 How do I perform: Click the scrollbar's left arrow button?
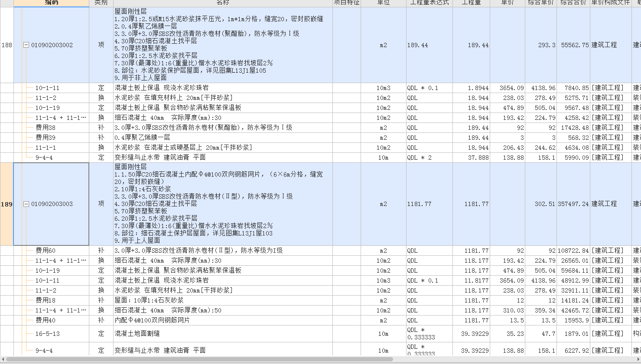coord(3,359)
